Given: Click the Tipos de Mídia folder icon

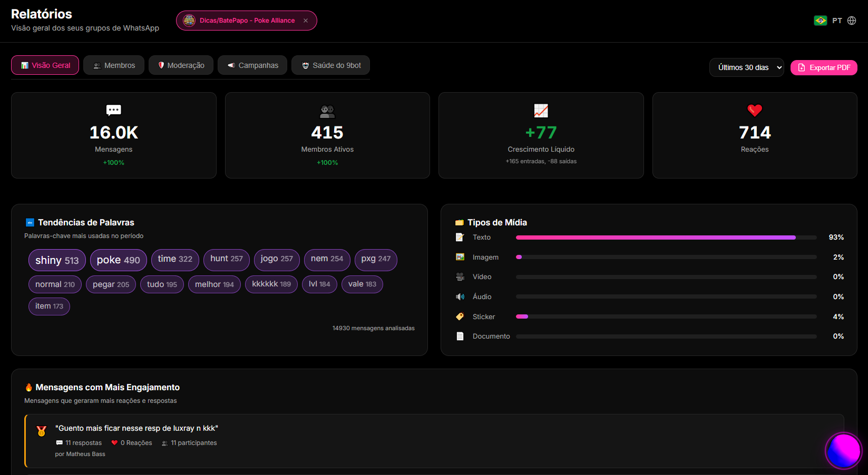Looking at the screenshot, I should [460, 222].
